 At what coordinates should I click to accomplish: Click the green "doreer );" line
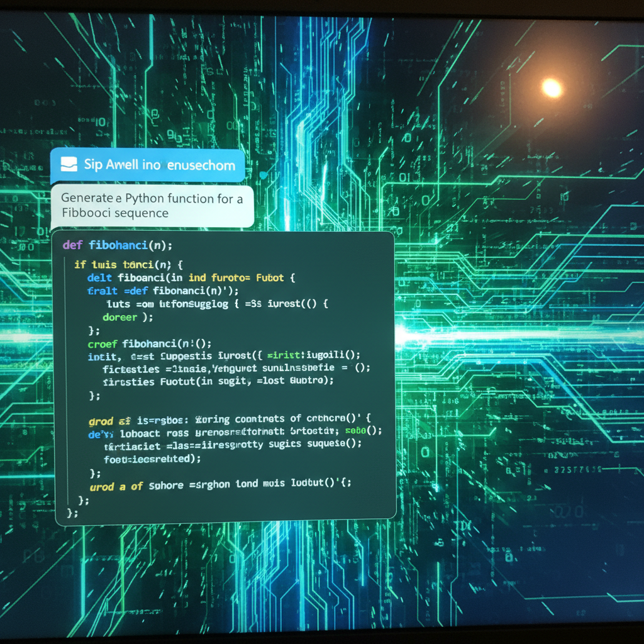128,317
